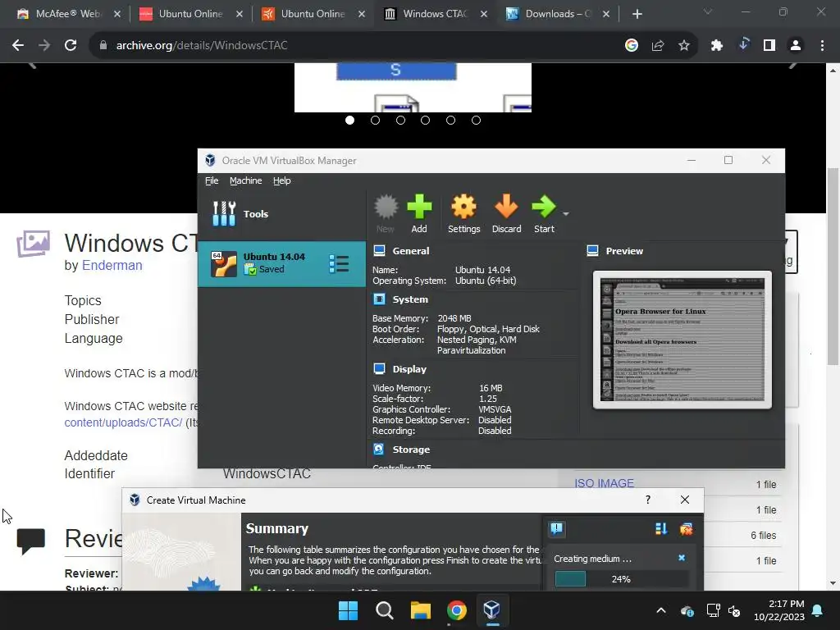Cancel the Creating medium progress
The width and height of the screenshot is (840, 630).
(682, 558)
